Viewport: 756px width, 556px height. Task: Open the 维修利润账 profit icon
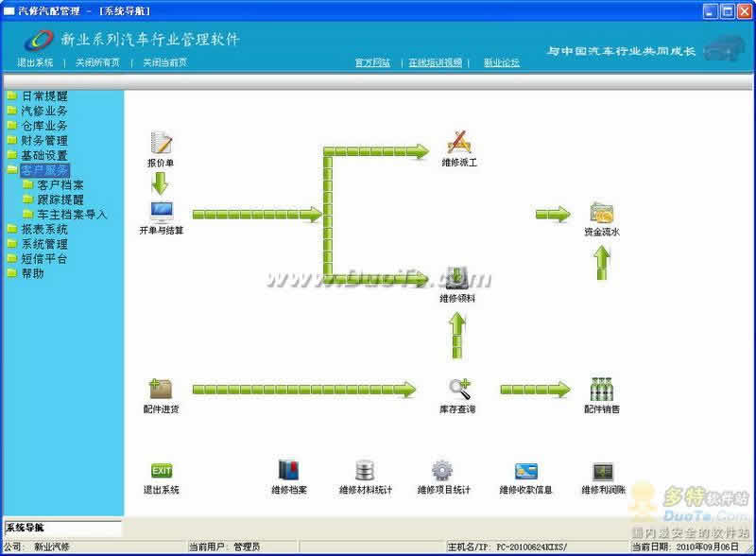click(604, 471)
